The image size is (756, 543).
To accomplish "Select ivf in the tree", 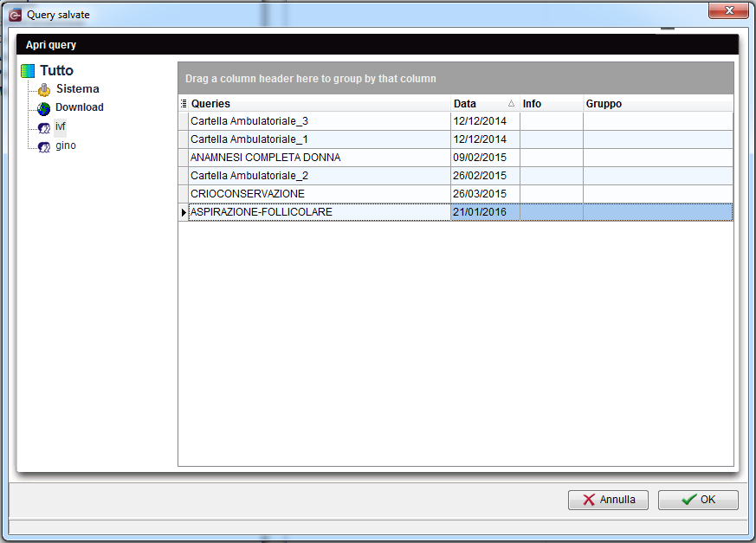I will [61, 126].
